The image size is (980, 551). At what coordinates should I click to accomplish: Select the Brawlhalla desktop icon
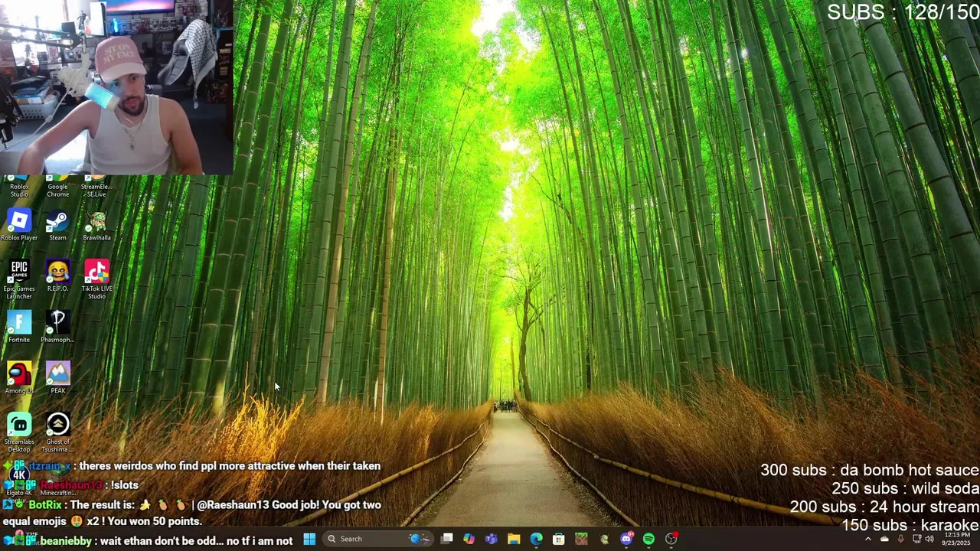tap(96, 226)
